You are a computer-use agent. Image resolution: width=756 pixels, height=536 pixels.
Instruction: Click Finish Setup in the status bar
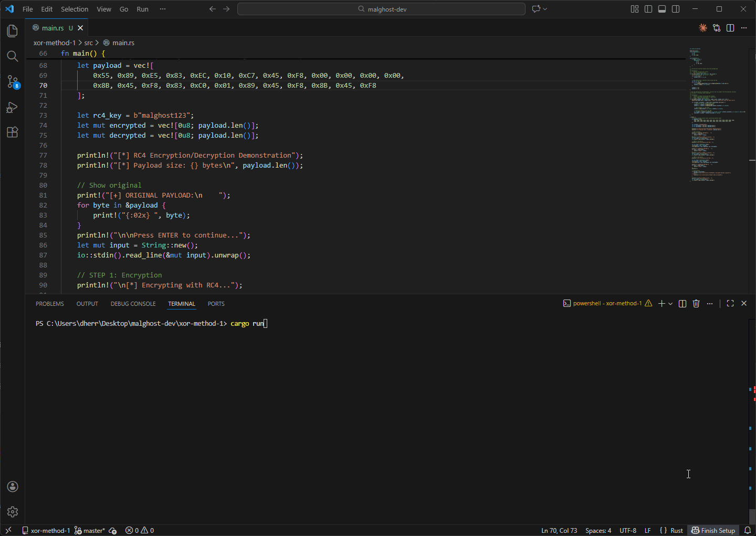click(713, 530)
